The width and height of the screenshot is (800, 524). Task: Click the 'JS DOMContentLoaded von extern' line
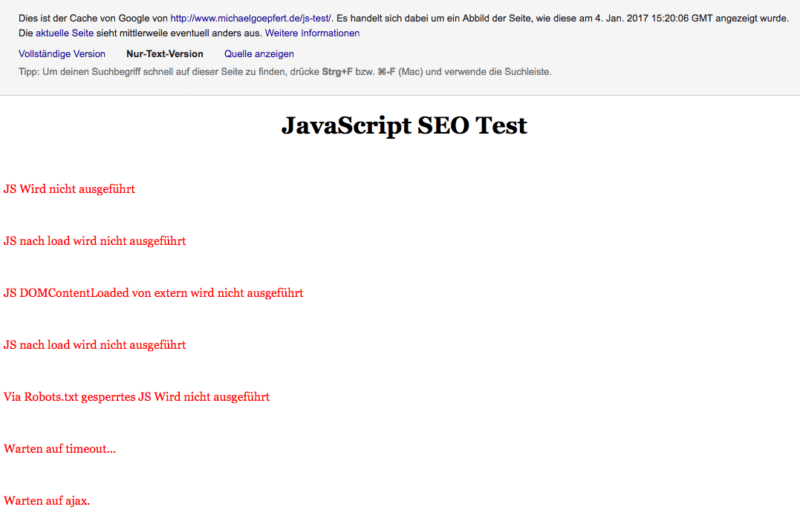click(153, 293)
